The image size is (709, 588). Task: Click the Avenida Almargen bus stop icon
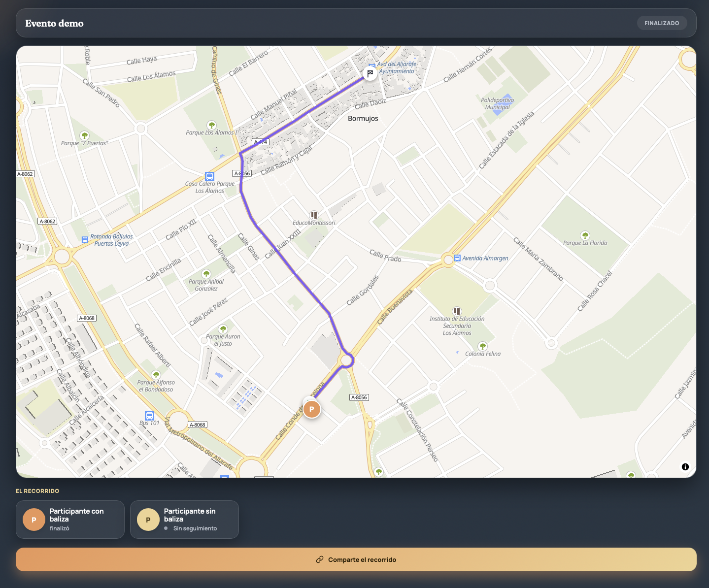[x=457, y=258]
